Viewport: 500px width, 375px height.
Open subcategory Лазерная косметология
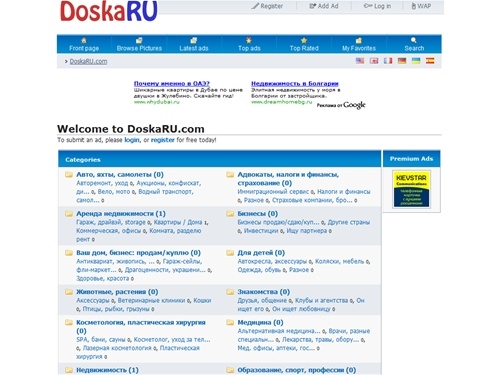pos(117,348)
